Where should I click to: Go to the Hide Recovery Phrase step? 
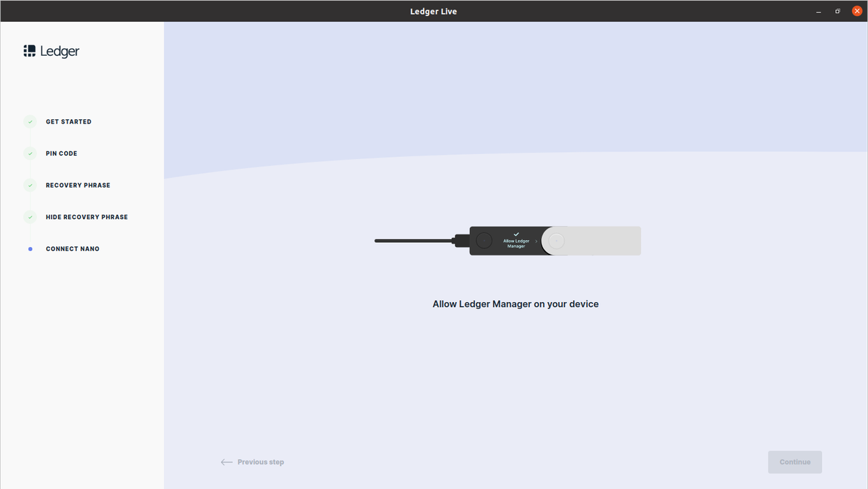tap(86, 217)
